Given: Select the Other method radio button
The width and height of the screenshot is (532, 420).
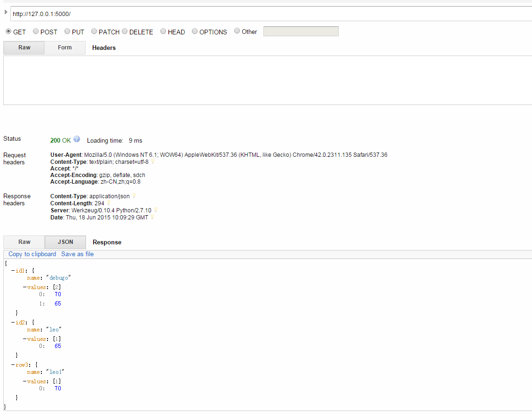Looking at the screenshot, I should (237, 31).
